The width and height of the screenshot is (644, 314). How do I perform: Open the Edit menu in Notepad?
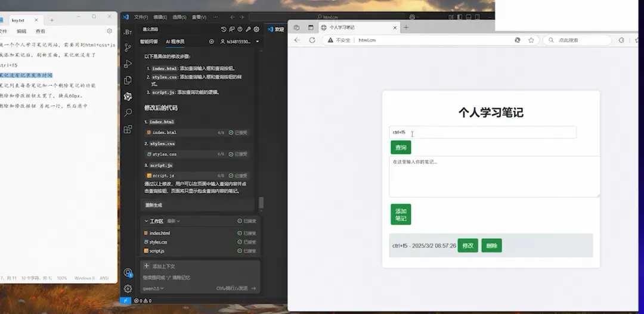click(x=21, y=31)
